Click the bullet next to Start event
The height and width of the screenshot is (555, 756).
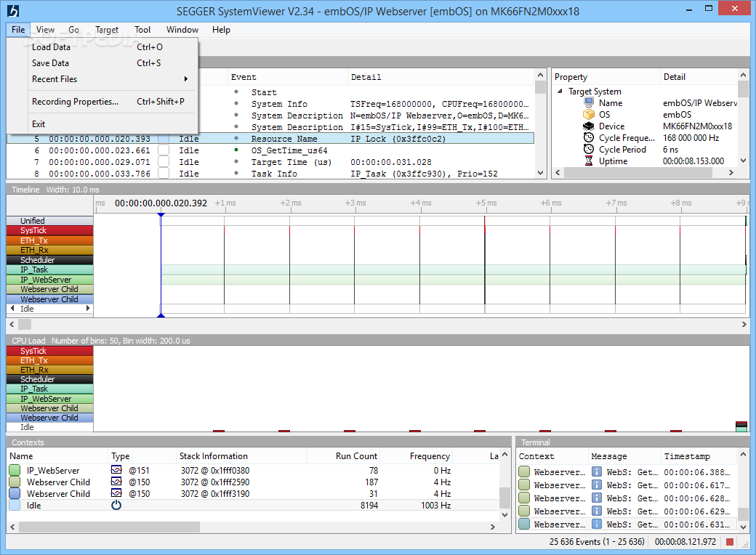[236, 92]
